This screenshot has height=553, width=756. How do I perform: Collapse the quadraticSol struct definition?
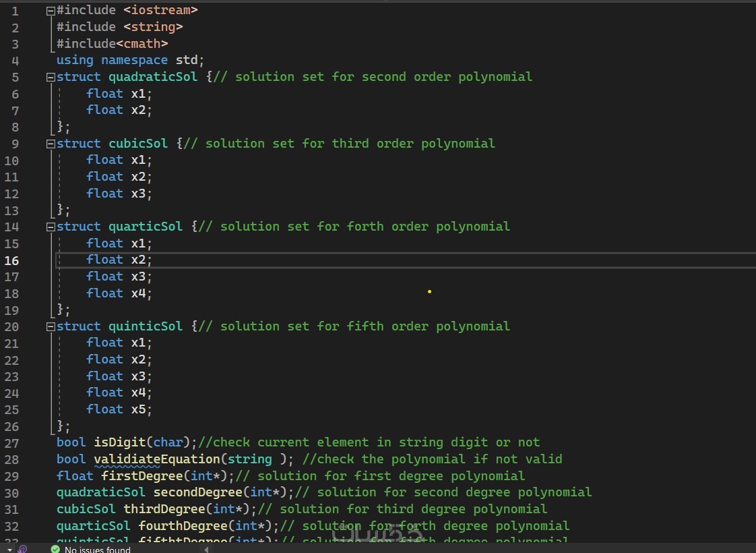click(x=50, y=77)
